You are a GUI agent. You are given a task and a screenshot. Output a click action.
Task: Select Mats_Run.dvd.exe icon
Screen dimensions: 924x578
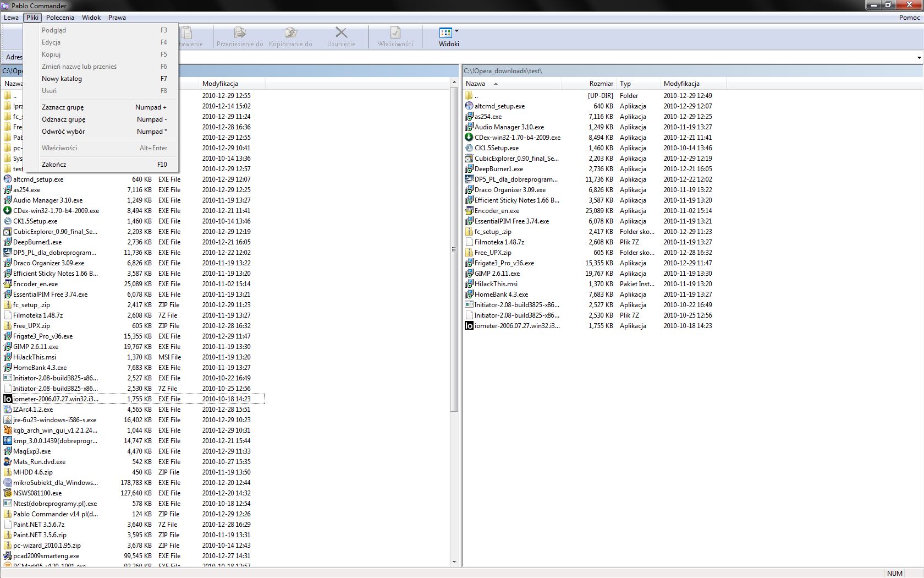point(8,461)
